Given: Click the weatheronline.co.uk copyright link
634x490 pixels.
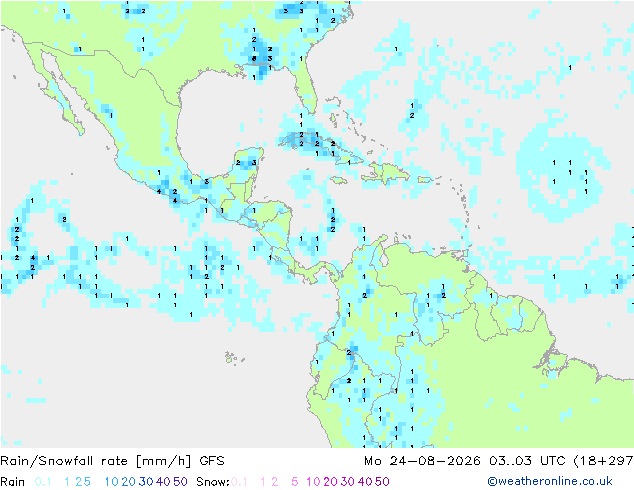Looking at the screenshot, I should point(550,481).
